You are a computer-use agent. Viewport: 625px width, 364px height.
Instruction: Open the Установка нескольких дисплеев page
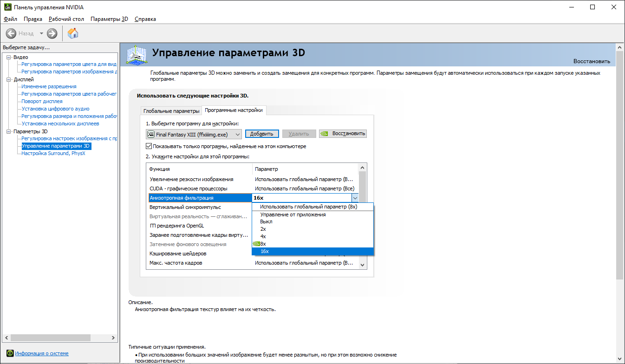coord(60,123)
